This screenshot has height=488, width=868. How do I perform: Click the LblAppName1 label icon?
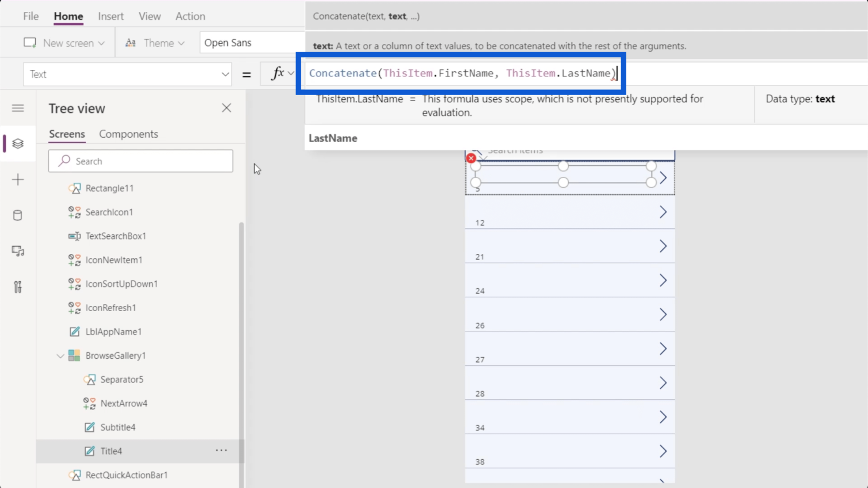74,331
